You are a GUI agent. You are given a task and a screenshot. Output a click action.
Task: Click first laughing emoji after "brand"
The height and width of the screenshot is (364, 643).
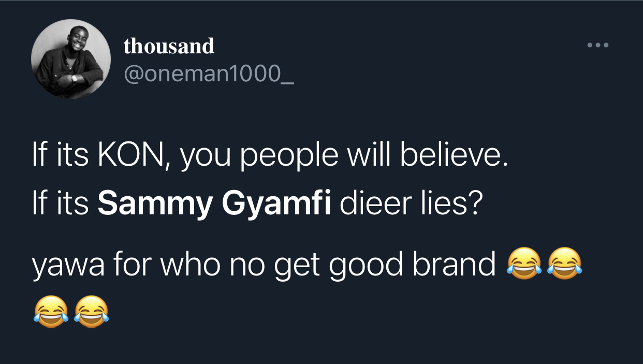coord(524,265)
